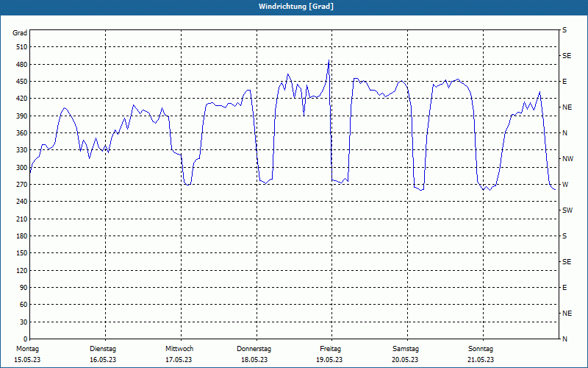Click the 450 left axis label
The image size is (588, 368).
(22, 82)
